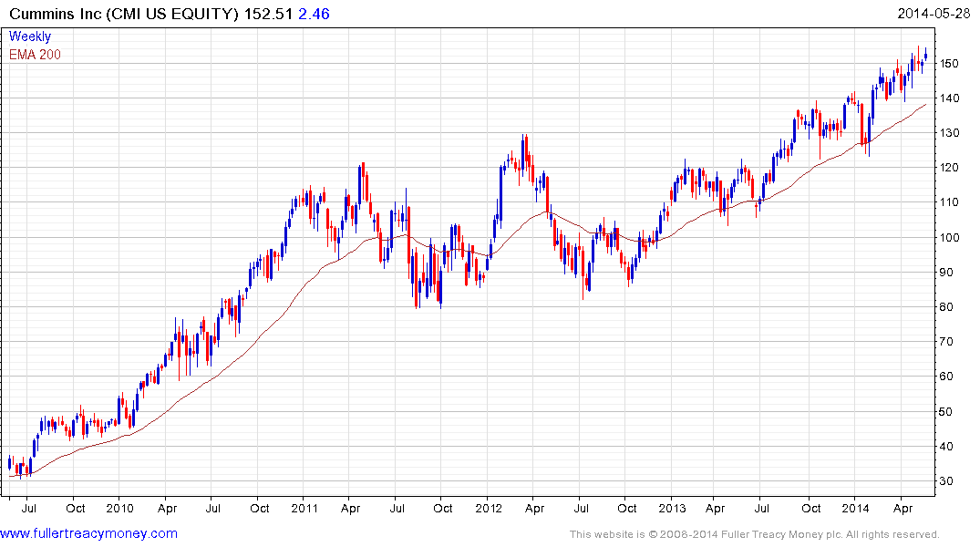
Task: Select the 30 price axis label
Action: (946, 481)
